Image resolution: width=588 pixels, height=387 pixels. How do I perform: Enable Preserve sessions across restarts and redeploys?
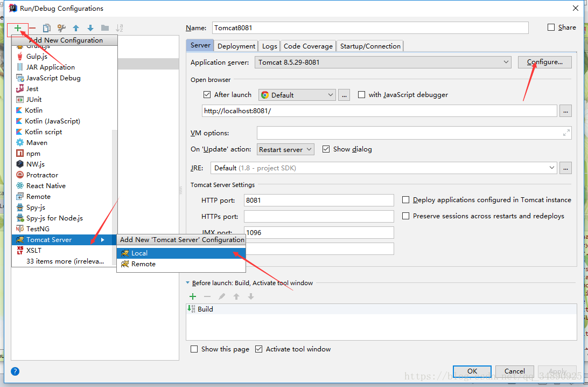pos(406,216)
